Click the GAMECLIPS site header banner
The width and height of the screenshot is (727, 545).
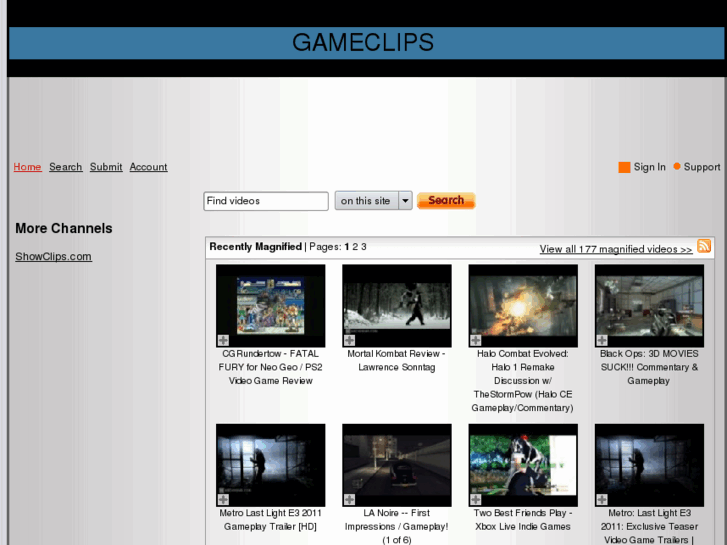pyautogui.click(x=366, y=43)
